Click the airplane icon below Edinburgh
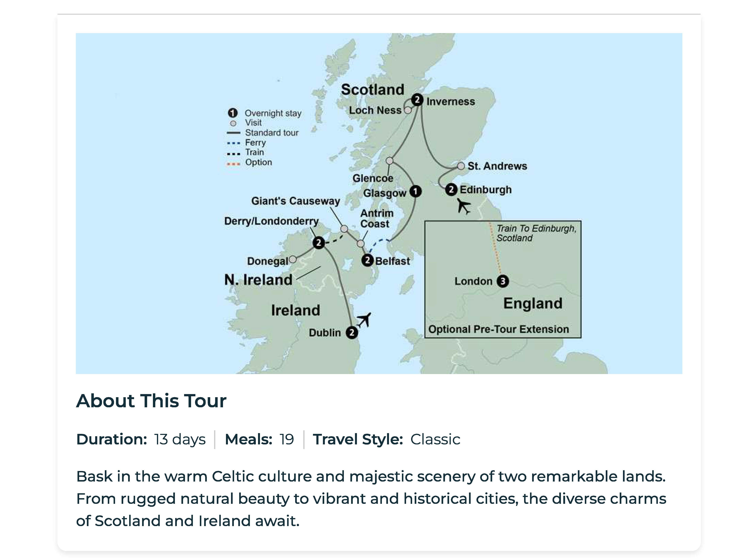756x558 pixels. (x=464, y=206)
